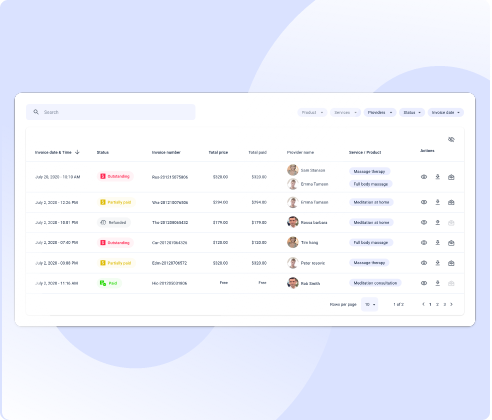View the Partially paid Massage therapy invoice
This screenshot has width=492, height=420.
424,263
